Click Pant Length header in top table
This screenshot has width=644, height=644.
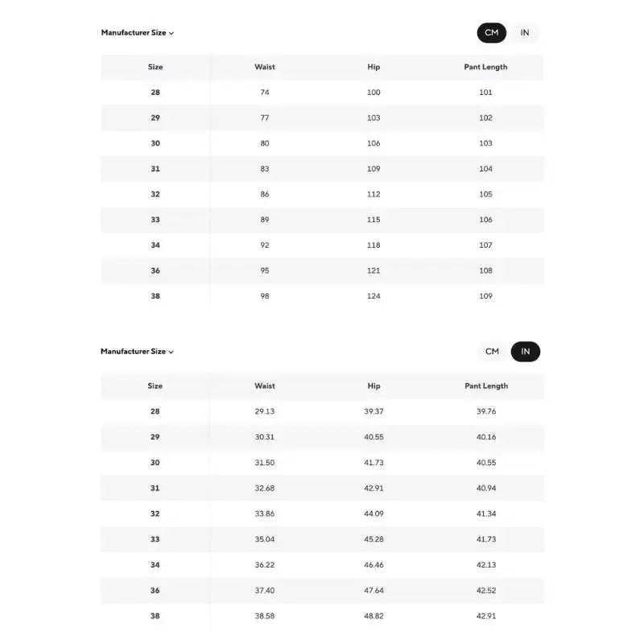tap(486, 67)
